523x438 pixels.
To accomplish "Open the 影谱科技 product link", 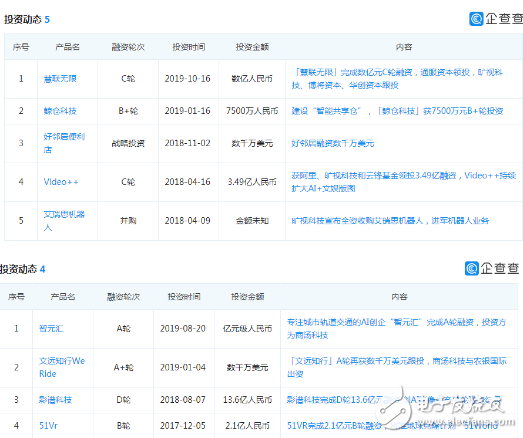I will 56,400.
